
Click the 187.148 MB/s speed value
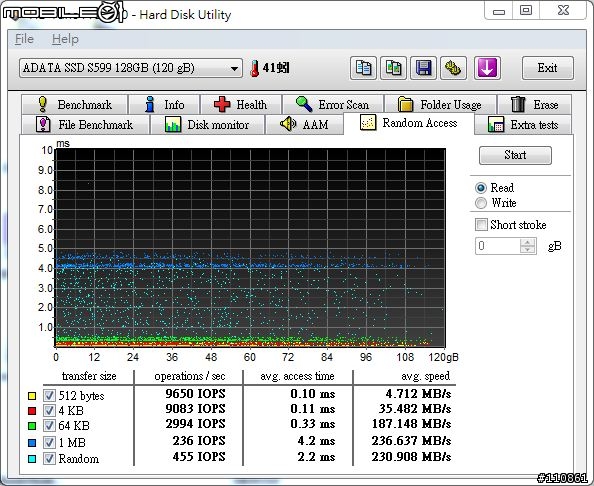pyautogui.click(x=411, y=423)
